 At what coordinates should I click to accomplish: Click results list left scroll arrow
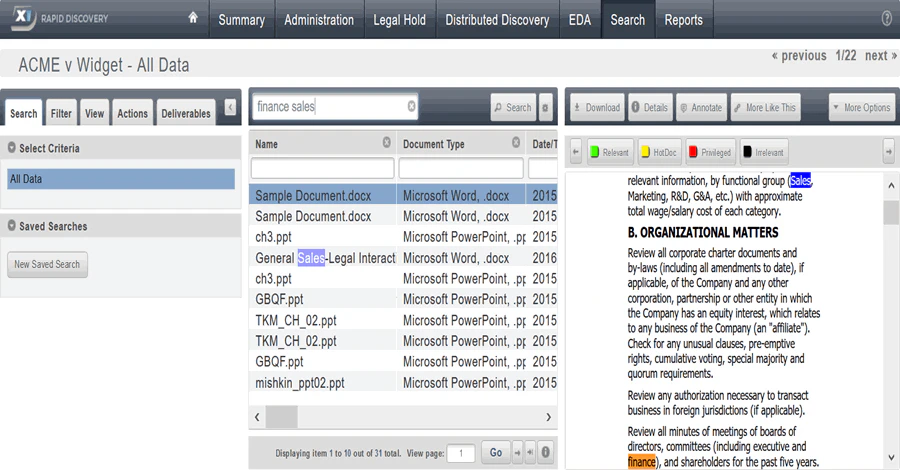[x=257, y=417]
